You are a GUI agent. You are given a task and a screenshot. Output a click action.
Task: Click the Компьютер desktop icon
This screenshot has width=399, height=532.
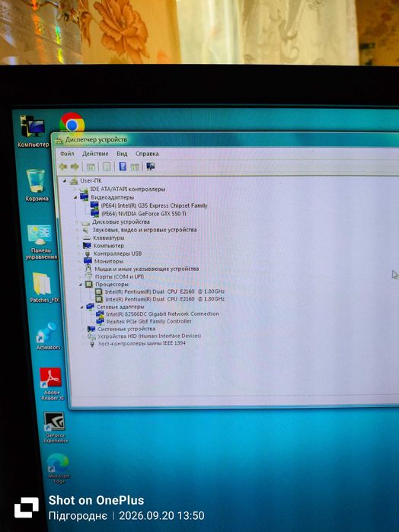click(x=33, y=132)
